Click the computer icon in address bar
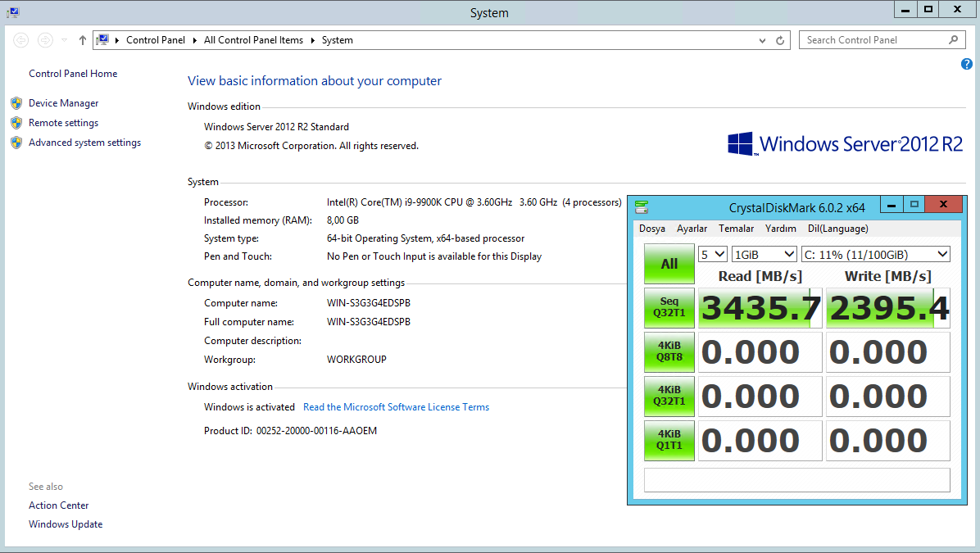This screenshot has height=553, width=980. [x=103, y=40]
